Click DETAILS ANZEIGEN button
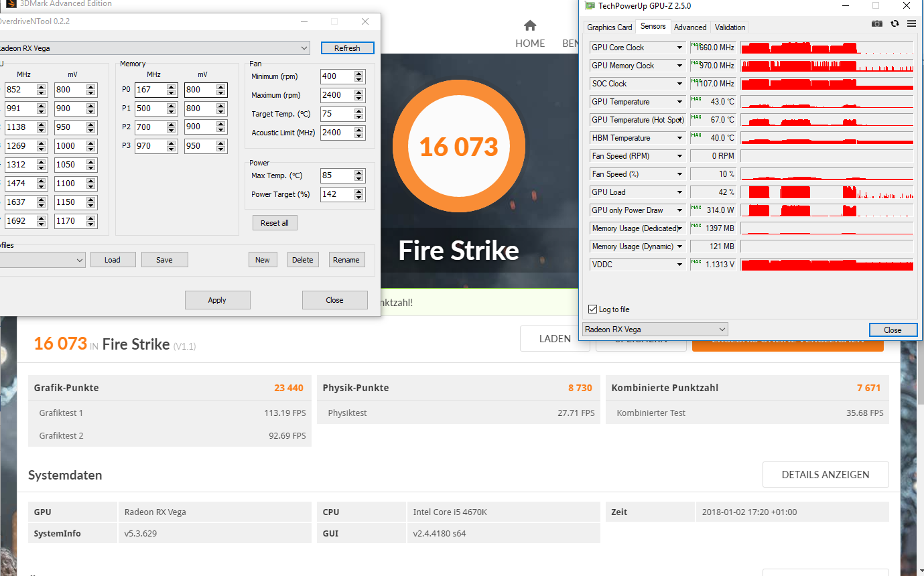 click(x=826, y=475)
